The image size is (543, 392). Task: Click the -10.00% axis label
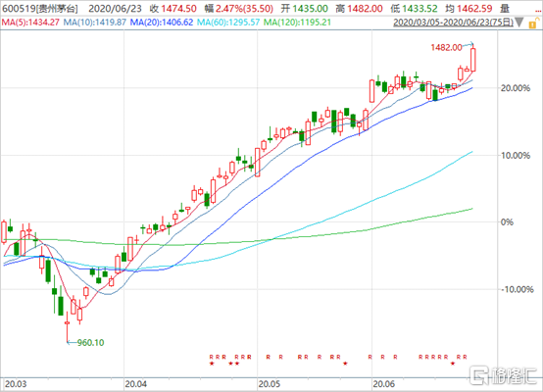pyautogui.click(x=518, y=289)
